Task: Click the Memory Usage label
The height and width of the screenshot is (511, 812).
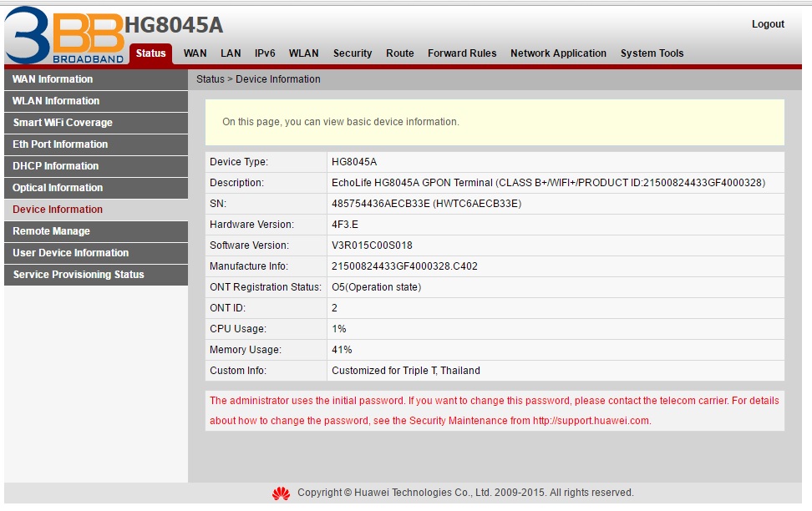Action: (x=246, y=350)
